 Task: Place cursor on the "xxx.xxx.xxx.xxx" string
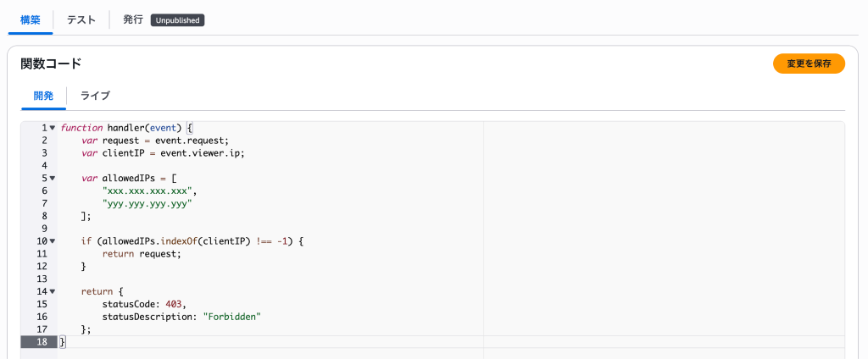pyautogui.click(x=149, y=191)
